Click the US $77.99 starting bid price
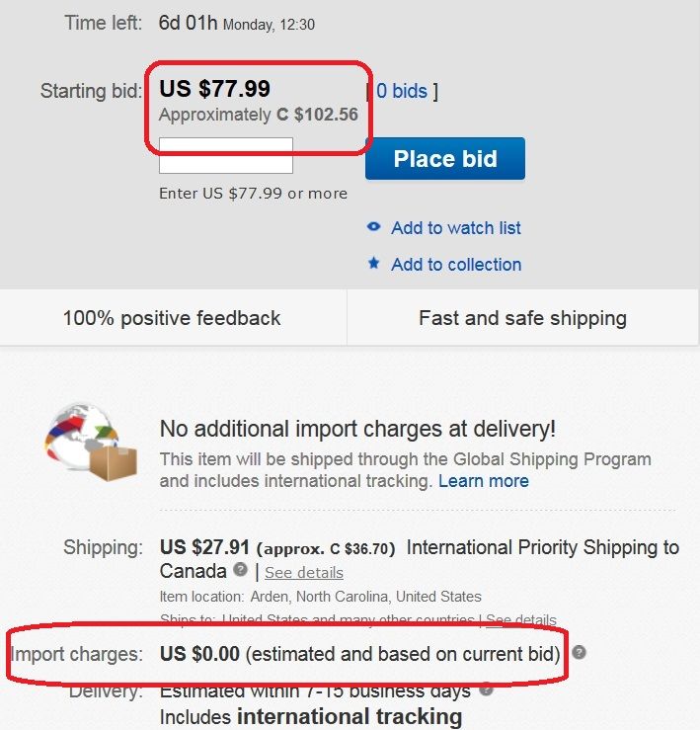 pos(214,89)
